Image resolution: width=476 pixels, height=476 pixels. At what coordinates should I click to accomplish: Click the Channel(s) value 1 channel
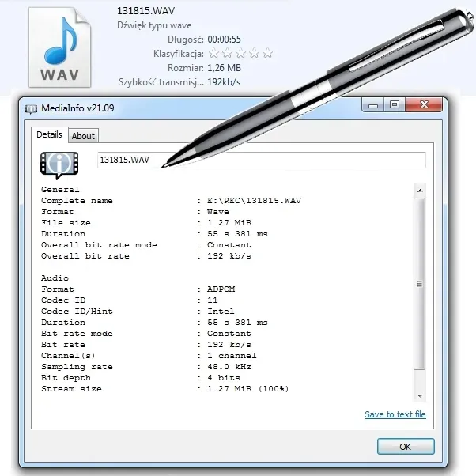pyautogui.click(x=232, y=356)
